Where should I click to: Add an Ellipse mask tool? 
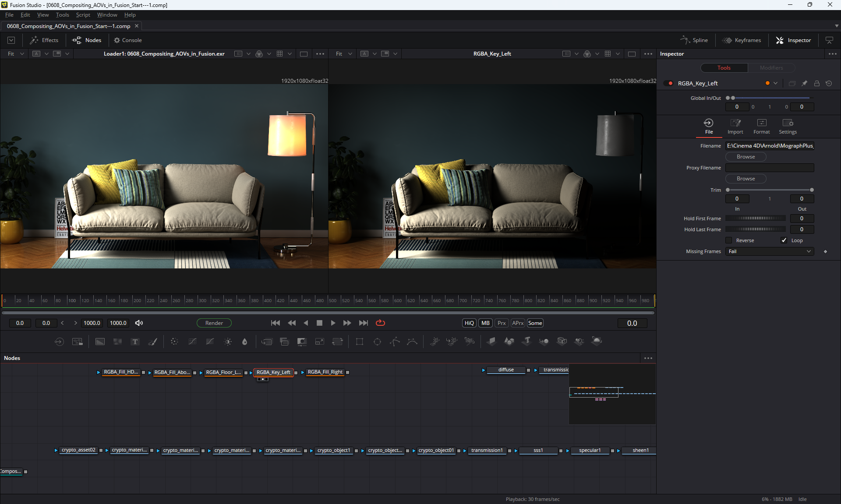[x=377, y=342]
